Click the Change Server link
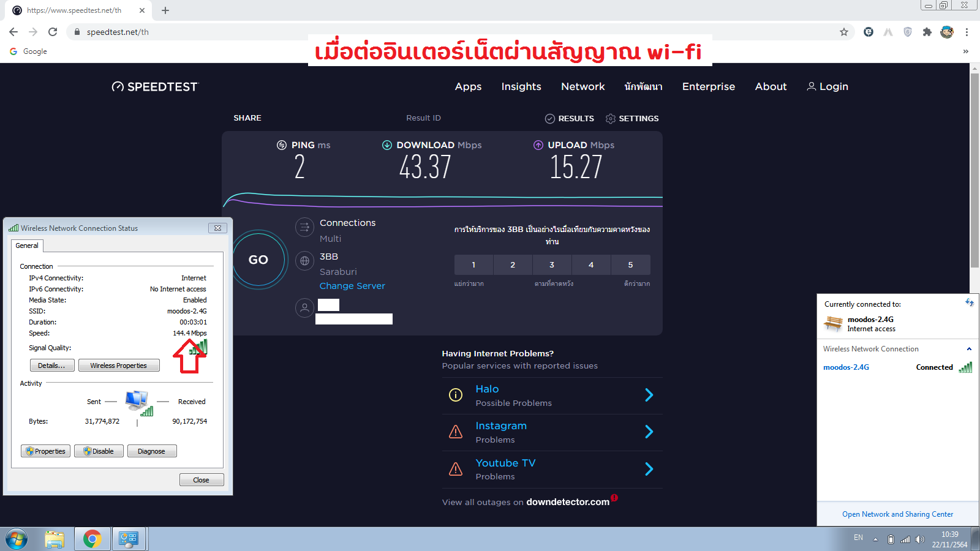The height and width of the screenshot is (551, 980). point(352,286)
